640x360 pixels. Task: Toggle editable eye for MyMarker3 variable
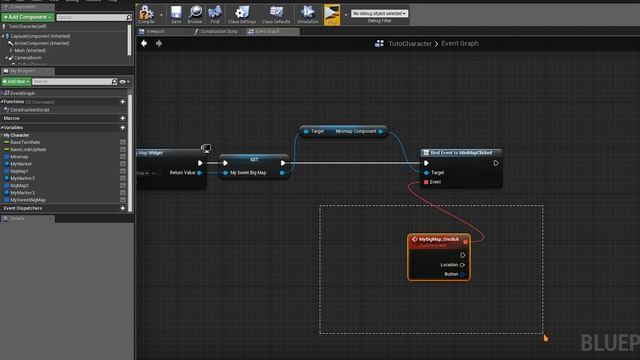click(123, 193)
